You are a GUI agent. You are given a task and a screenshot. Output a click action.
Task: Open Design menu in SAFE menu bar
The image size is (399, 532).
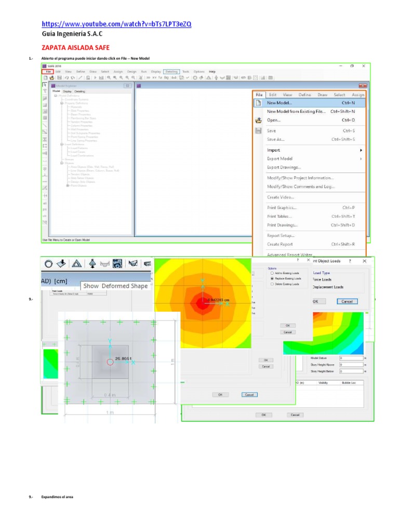(x=131, y=72)
